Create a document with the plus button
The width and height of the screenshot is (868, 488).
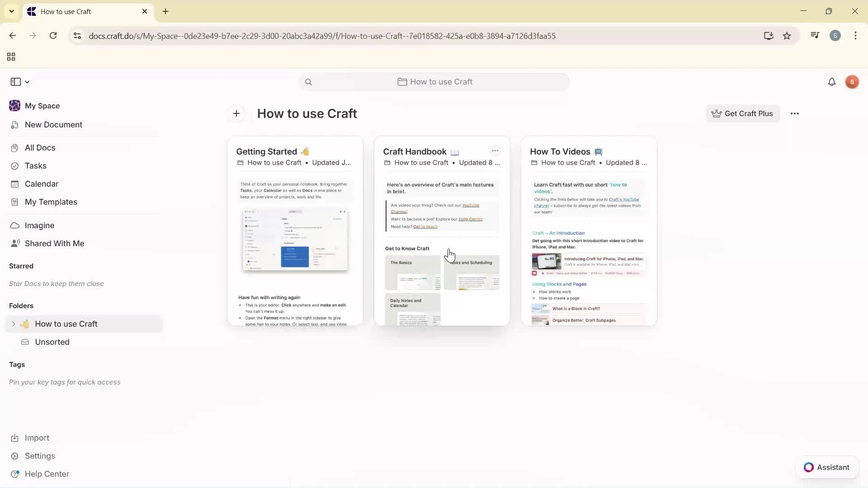tap(236, 113)
